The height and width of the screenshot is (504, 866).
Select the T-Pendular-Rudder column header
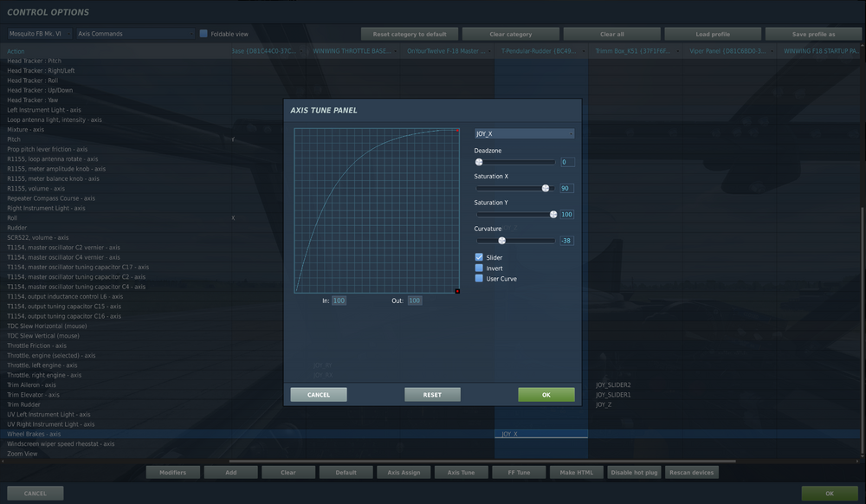pyautogui.click(x=542, y=51)
